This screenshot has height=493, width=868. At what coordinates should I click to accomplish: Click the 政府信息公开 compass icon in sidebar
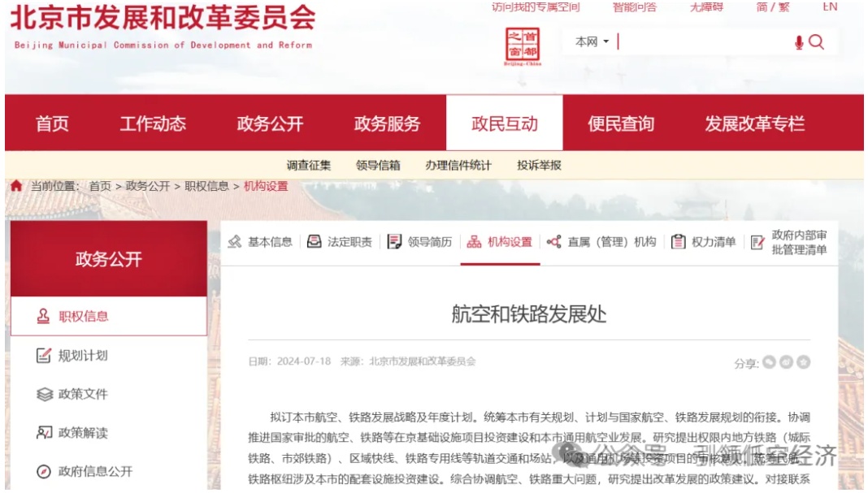pyautogui.click(x=44, y=471)
